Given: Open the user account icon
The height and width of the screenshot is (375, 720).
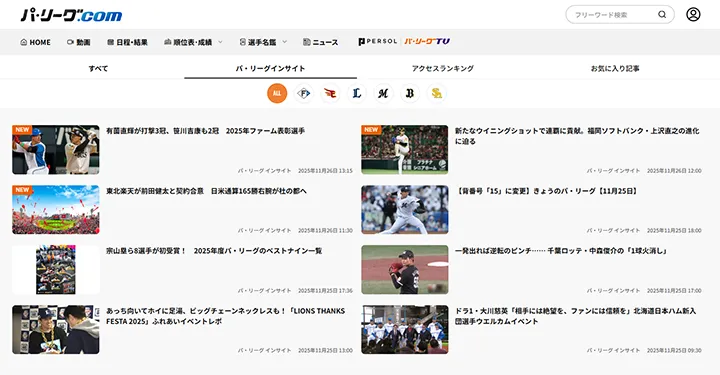Looking at the screenshot, I should pos(693,14).
